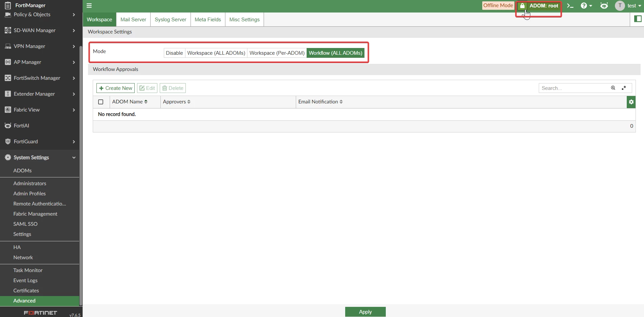Select all rows checkbox in table header

(101, 102)
